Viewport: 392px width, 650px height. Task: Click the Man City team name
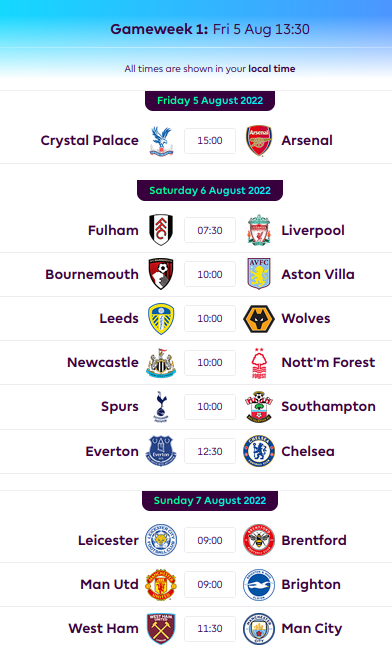(x=312, y=628)
